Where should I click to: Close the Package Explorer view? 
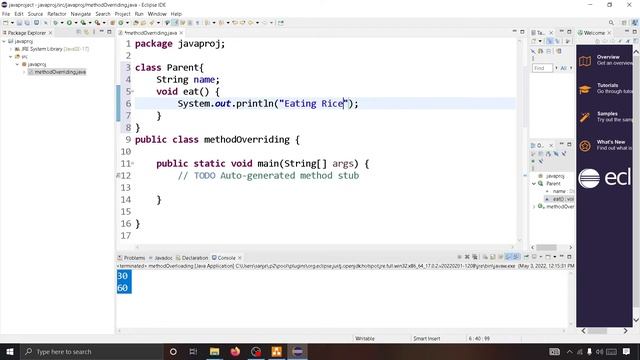point(51,33)
